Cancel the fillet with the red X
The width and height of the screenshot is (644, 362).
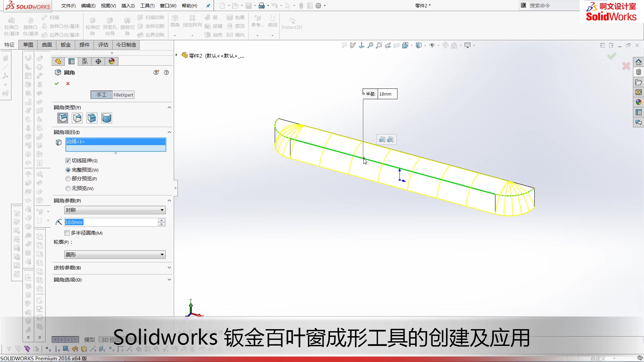click(67, 83)
